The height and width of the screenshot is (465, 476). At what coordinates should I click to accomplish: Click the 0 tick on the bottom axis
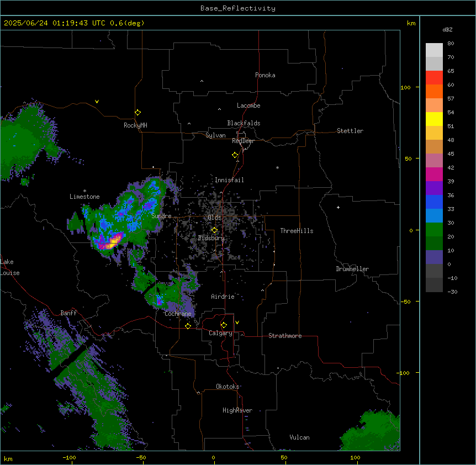click(x=214, y=457)
